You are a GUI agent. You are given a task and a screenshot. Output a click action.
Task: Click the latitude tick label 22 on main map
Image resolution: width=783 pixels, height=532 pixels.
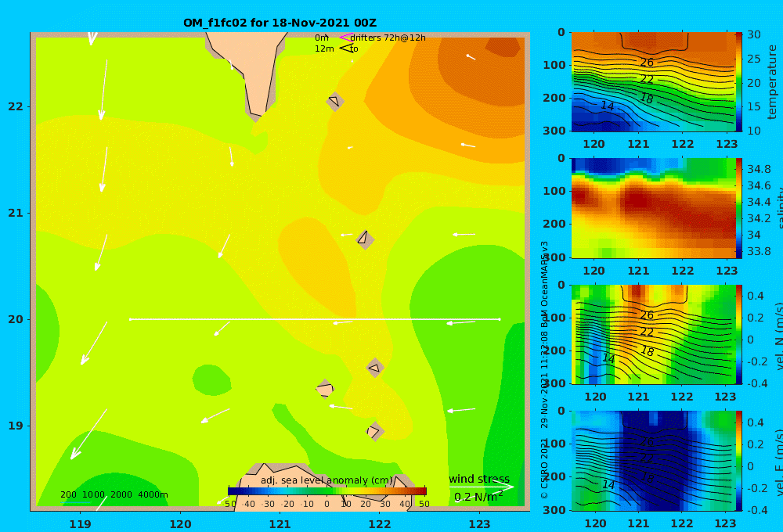point(16,107)
